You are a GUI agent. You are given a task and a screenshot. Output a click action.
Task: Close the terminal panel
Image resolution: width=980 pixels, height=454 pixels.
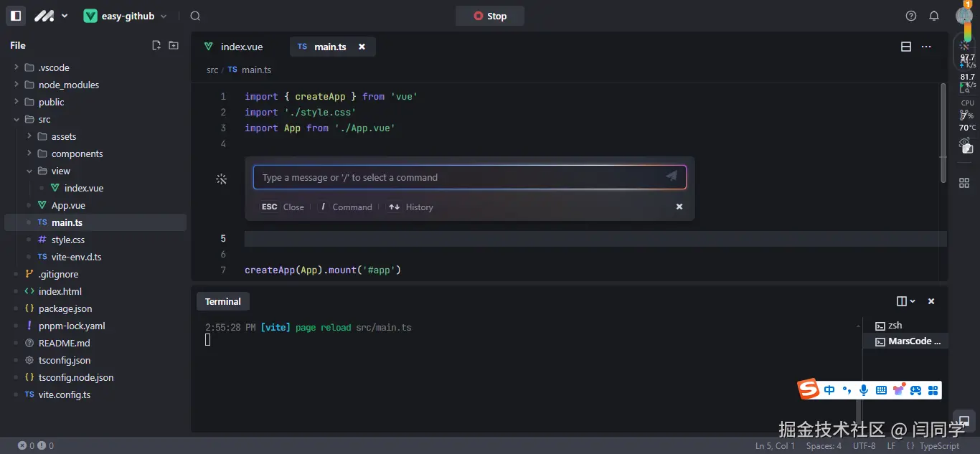[x=931, y=301]
